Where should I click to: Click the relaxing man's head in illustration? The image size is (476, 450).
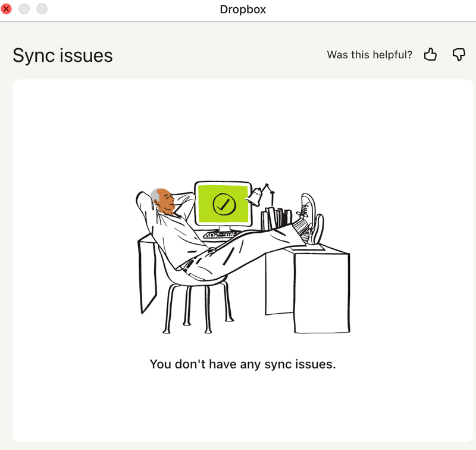(x=162, y=201)
